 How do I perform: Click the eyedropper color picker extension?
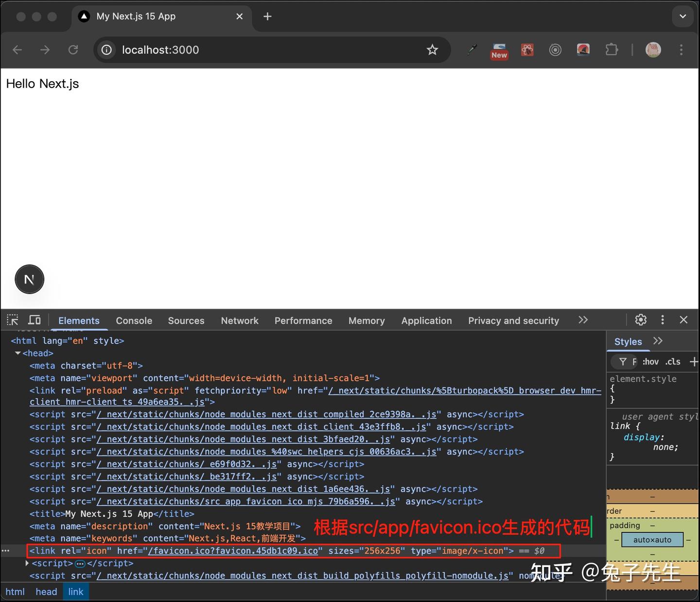472,50
